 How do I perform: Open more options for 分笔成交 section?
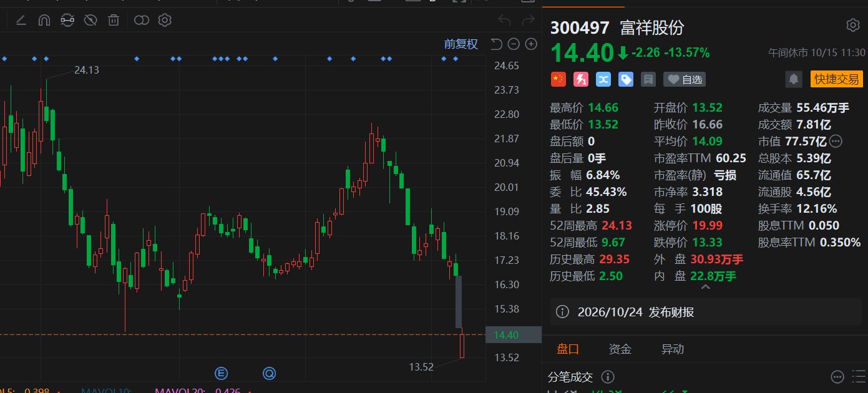[x=837, y=377]
